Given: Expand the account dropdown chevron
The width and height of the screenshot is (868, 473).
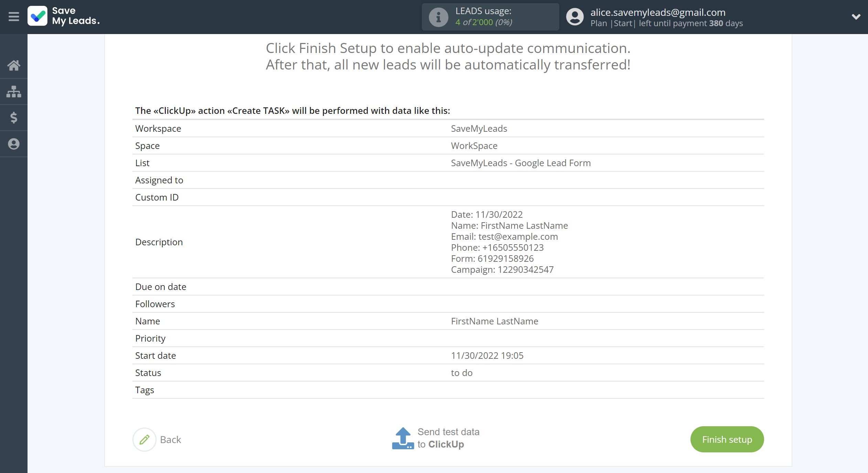Looking at the screenshot, I should click(x=856, y=17).
